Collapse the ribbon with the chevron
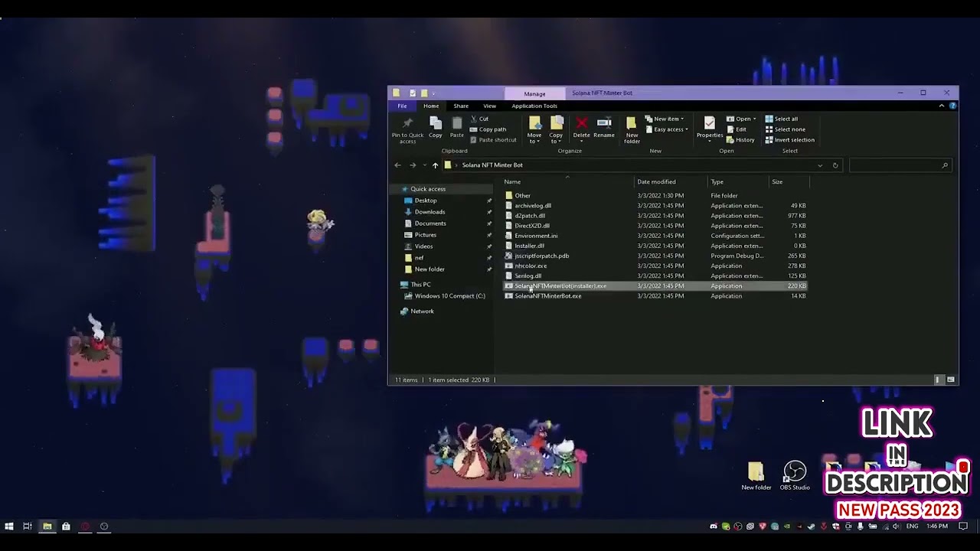 point(942,106)
